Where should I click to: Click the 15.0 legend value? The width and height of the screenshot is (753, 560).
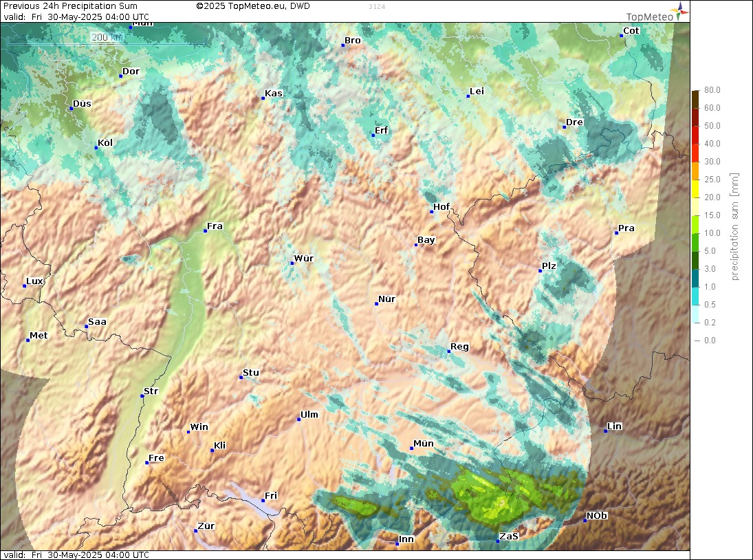click(712, 215)
